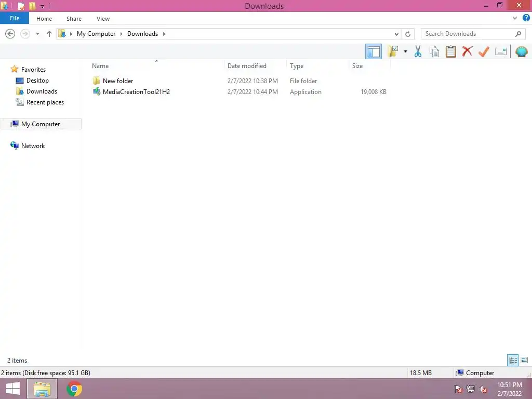Click the Action Center flag tray icon
532x399 pixels.
458,389
